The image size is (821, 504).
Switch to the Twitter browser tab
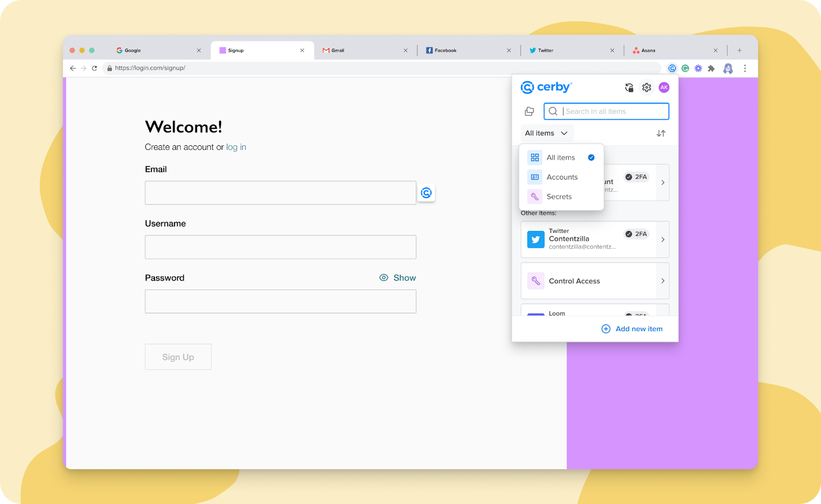tap(572, 50)
